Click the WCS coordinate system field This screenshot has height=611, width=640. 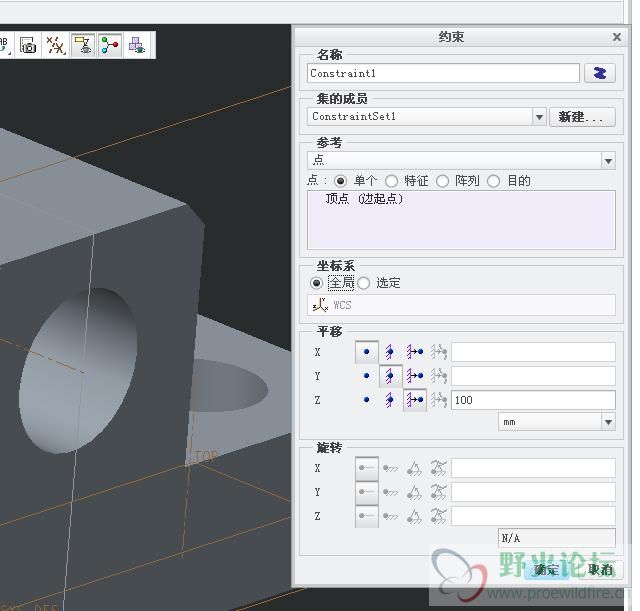[461, 305]
